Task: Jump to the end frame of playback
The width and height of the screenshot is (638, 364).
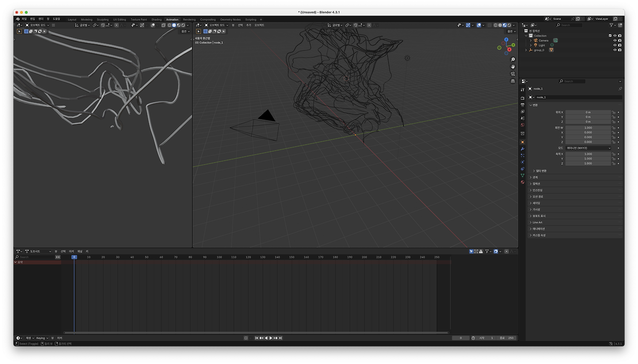Action: (281, 338)
